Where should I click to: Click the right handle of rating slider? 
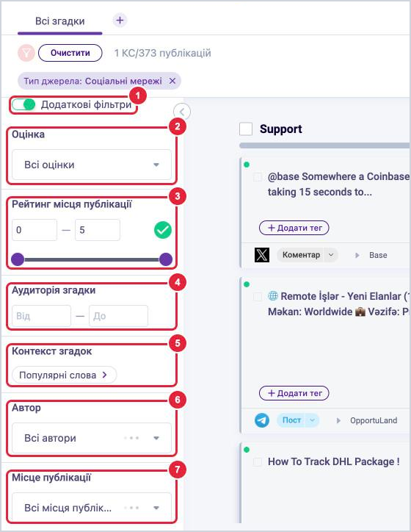tap(166, 259)
